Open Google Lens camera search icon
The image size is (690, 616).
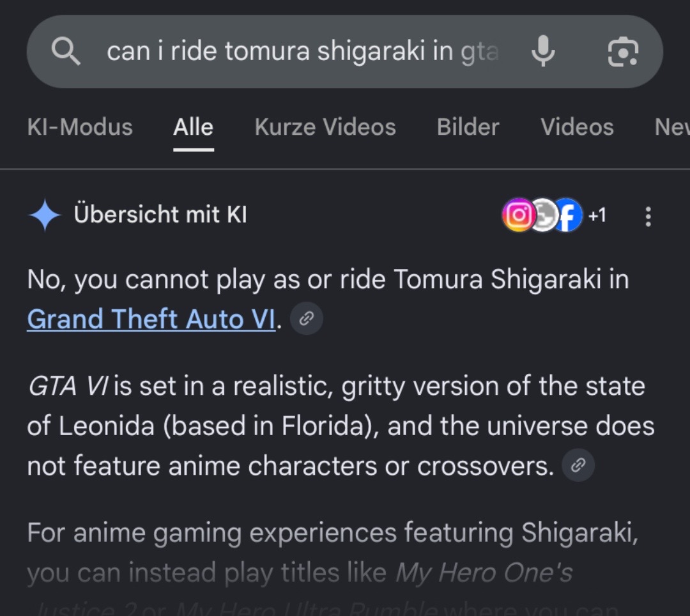click(x=623, y=52)
